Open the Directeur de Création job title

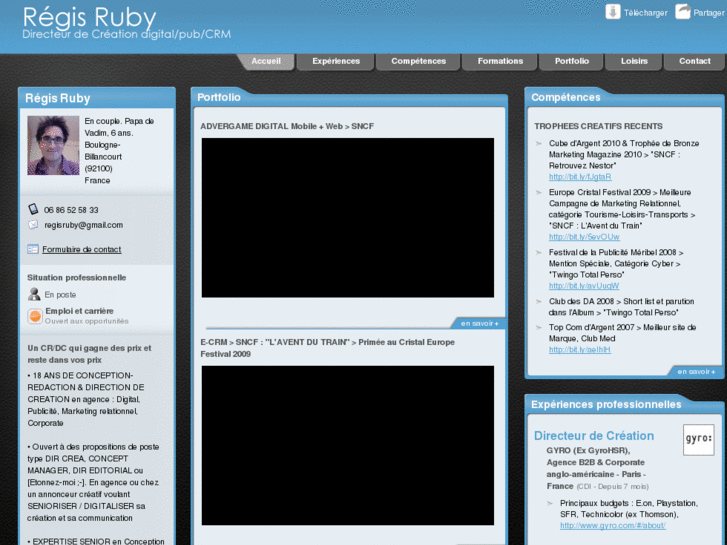coord(594,436)
